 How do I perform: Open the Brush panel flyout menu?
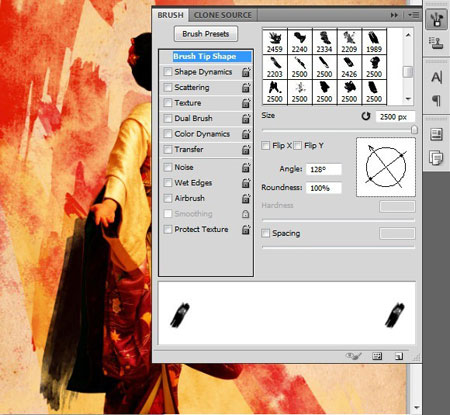click(414, 15)
